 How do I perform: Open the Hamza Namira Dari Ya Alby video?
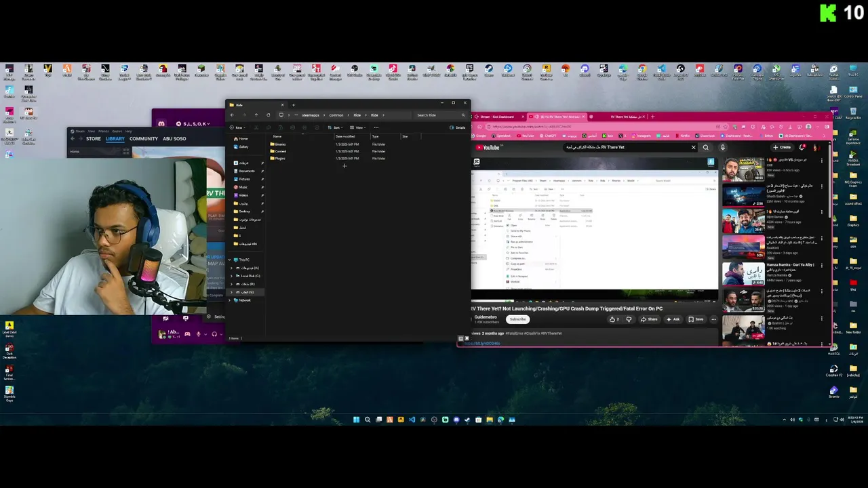coord(744,272)
